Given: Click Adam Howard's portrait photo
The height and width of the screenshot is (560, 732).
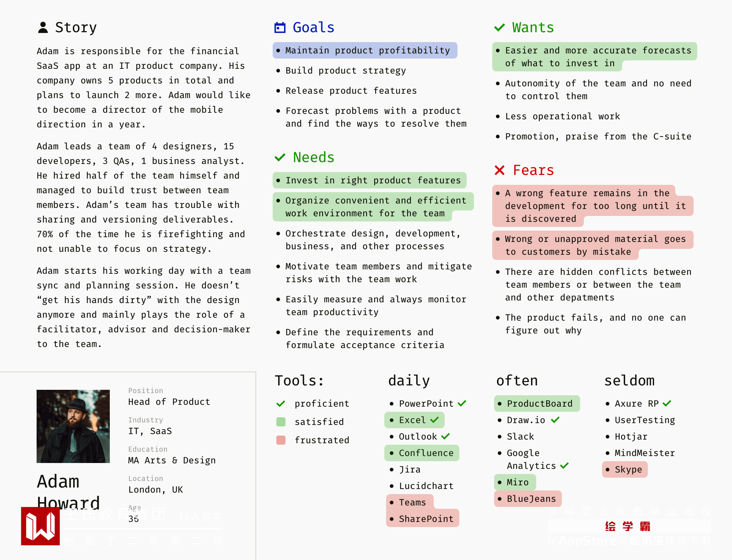Looking at the screenshot, I should click(73, 426).
